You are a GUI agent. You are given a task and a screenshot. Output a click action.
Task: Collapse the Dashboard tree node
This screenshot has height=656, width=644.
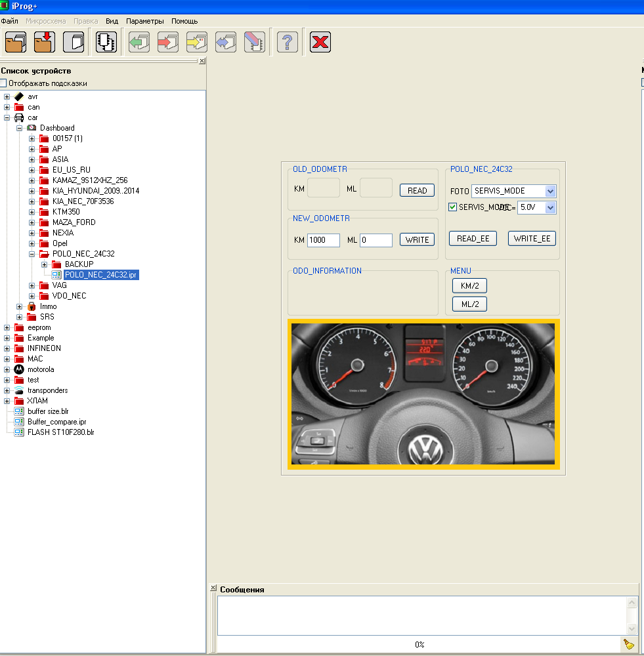pos(20,128)
